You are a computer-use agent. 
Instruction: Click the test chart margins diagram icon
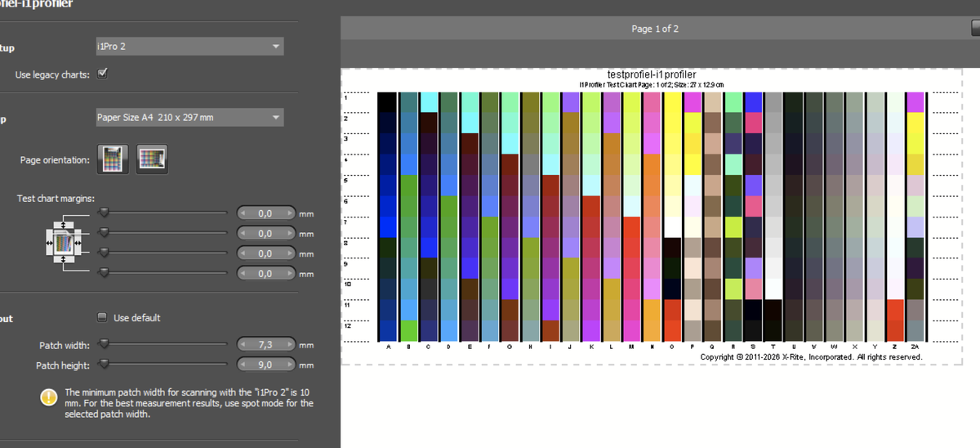click(63, 244)
